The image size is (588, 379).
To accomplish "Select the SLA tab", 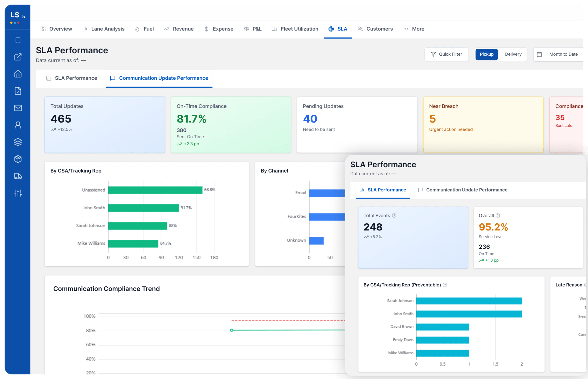I will coord(338,29).
